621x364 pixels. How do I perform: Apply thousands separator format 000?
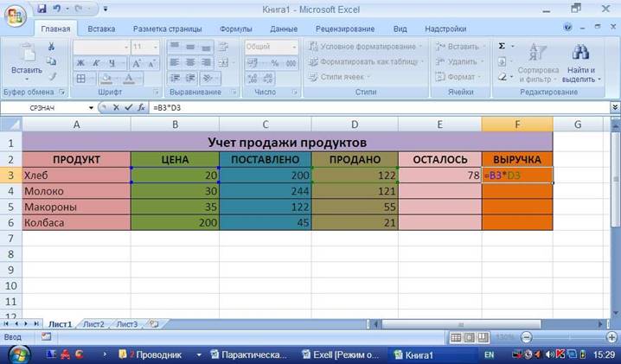pyautogui.click(x=291, y=63)
